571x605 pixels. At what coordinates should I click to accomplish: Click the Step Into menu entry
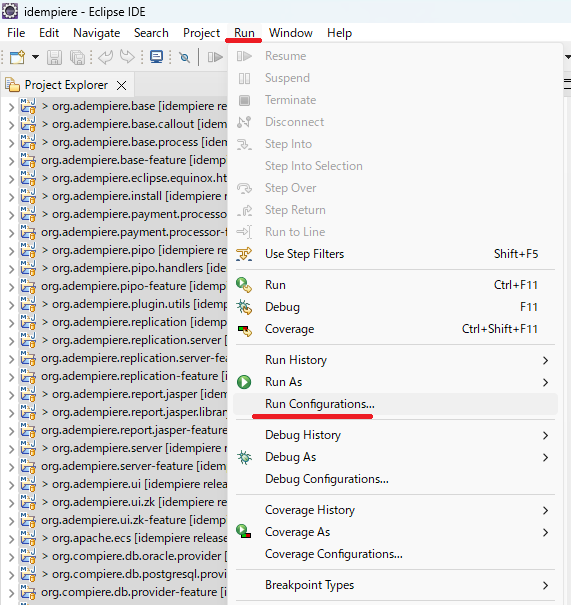point(395,144)
